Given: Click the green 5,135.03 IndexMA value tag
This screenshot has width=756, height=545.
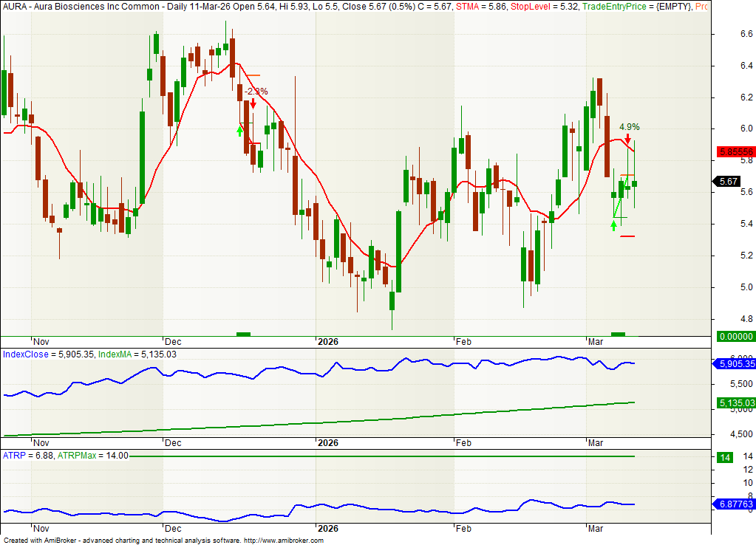Looking at the screenshot, I should (735, 402).
